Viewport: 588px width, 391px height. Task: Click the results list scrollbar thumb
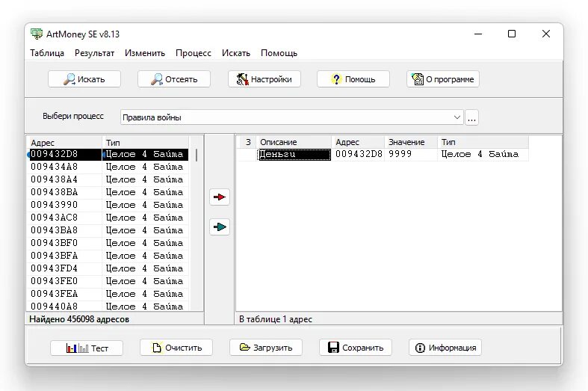tap(196, 155)
